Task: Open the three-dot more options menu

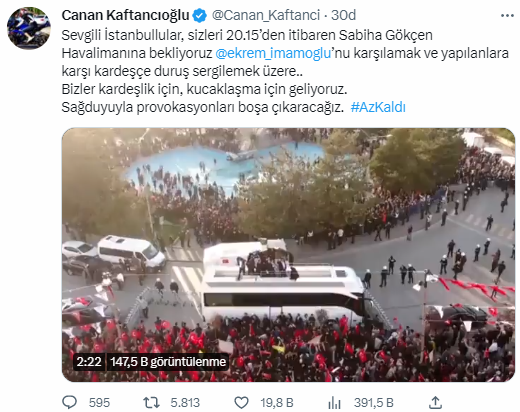Action: pyautogui.click(x=507, y=15)
